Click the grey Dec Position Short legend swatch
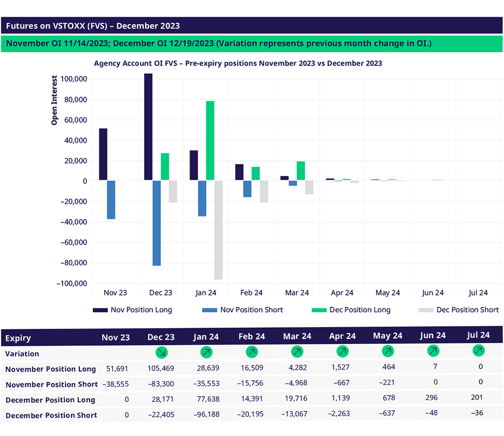Screen dimensions: 504x436 coord(425,310)
